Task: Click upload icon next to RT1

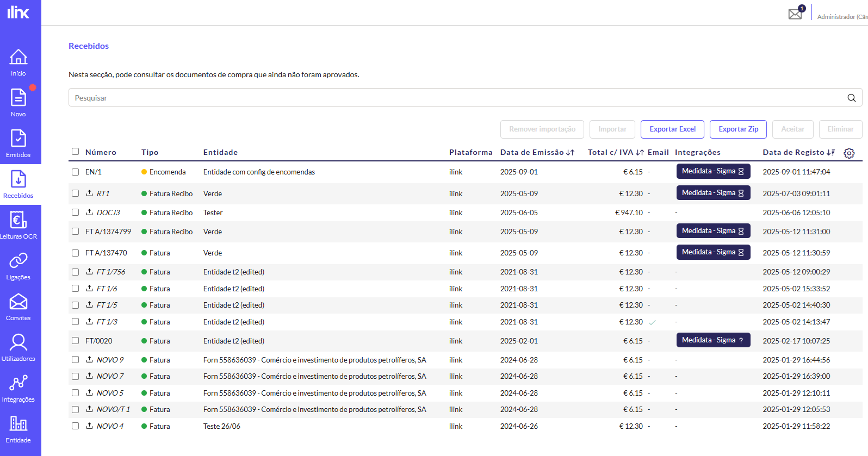Action: (x=90, y=193)
